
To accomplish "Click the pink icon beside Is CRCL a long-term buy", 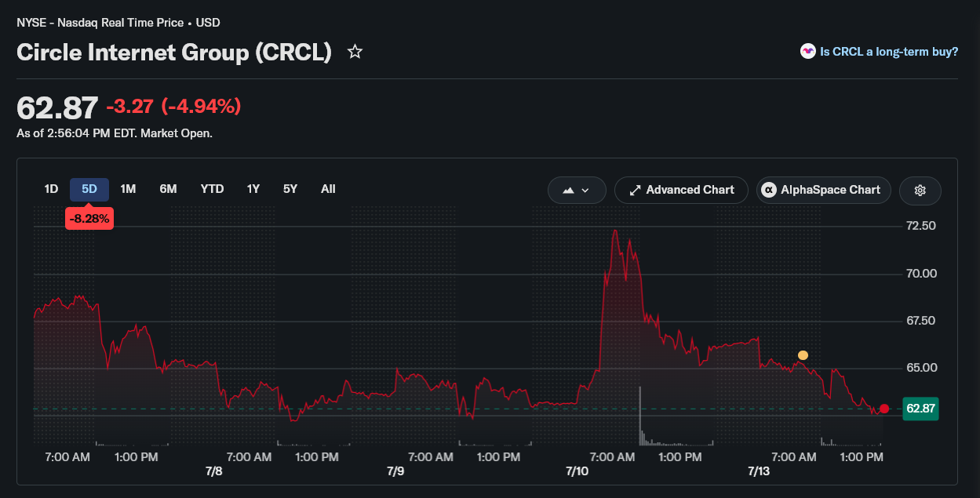I will point(807,52).
